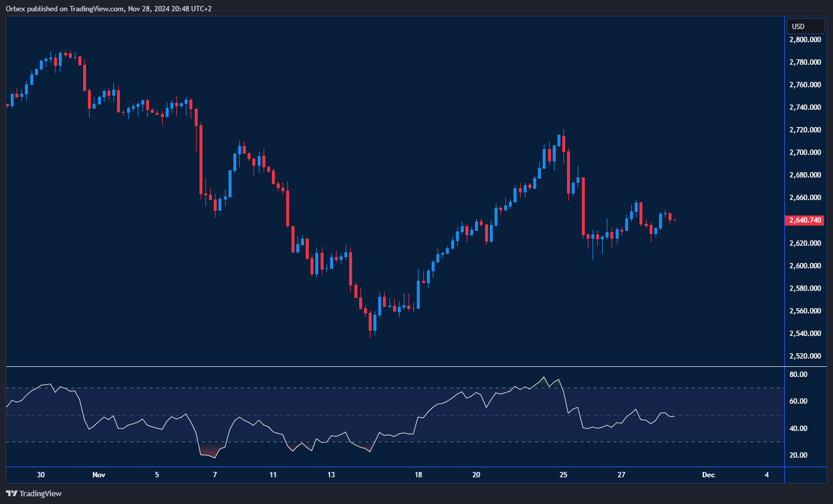Open the USD currency selector
The width and height of the screenshot is (833, 504).
point(805,26)
